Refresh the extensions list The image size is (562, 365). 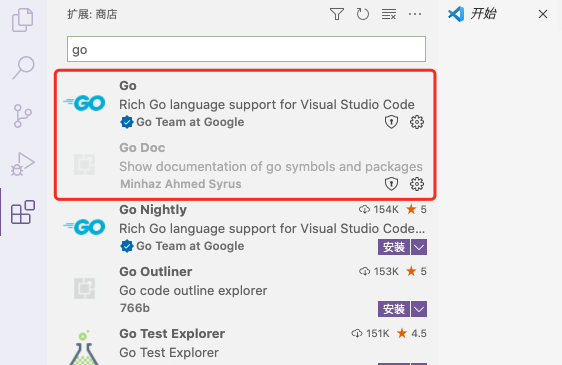(x=362, y=14)
